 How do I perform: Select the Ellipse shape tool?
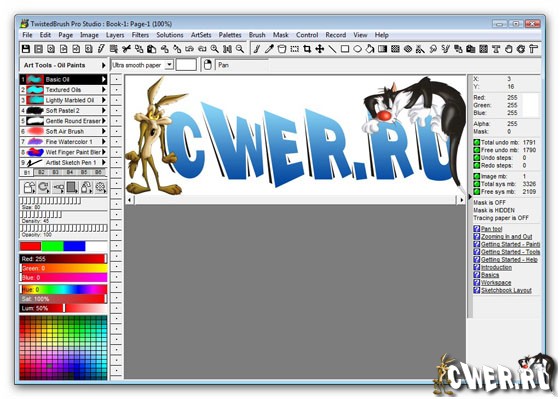(358, 49)
